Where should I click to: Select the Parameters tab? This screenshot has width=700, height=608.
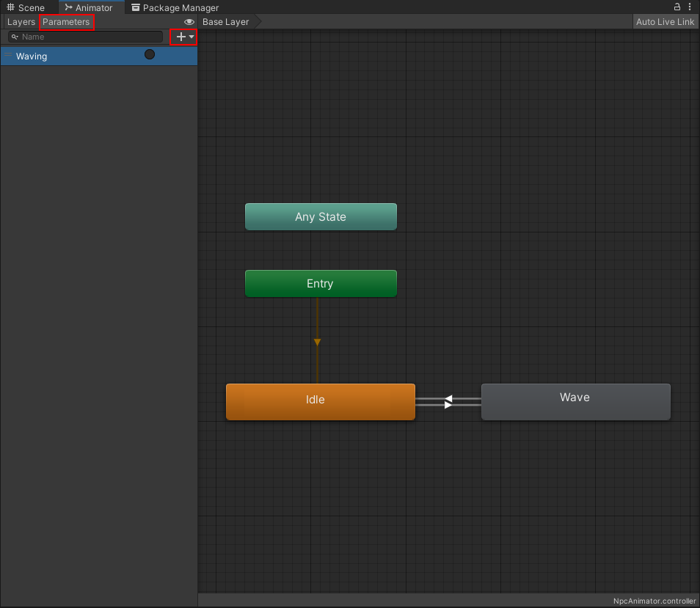pos(66,22)
